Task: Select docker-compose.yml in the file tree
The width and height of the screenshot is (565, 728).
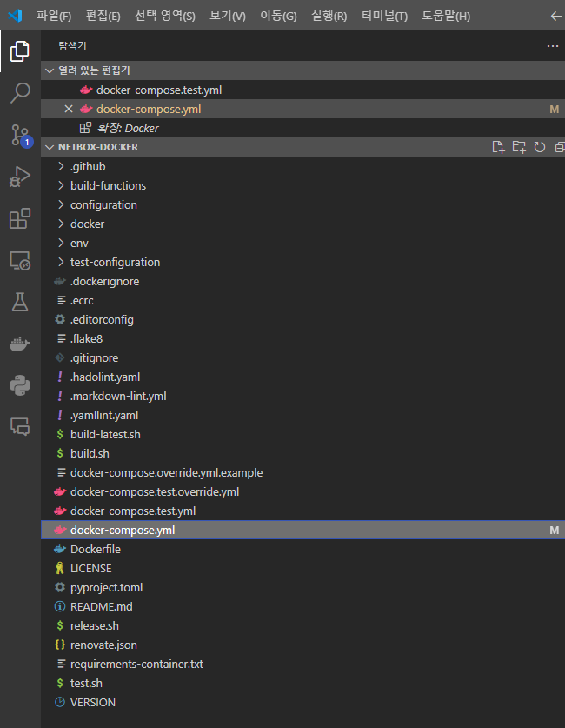Action: pos(302,531)
